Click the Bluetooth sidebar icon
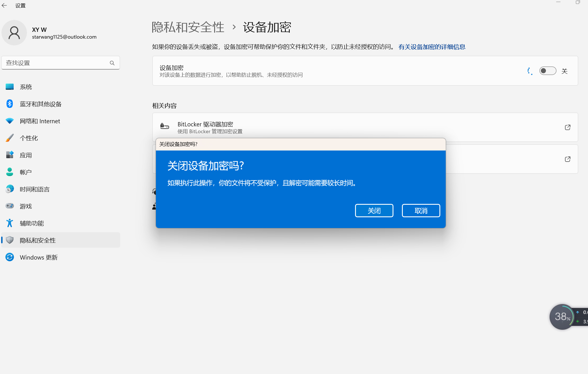The width and height of the screenshot is (588, 374). 10,104
